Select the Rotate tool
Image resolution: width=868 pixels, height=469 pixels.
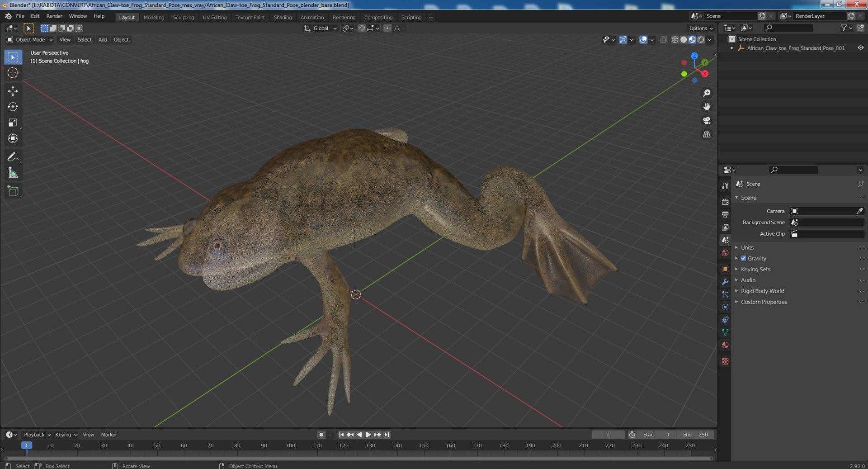[13, 107]
